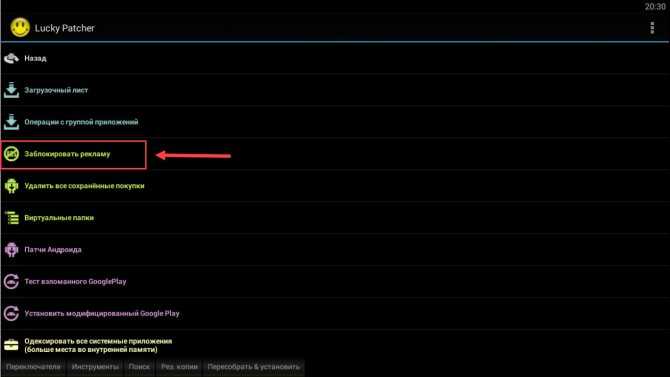Image resolution: width=670 pixels, height=377 pixels.
Task: Choose Установить модифицированный Google Play
Action: (335, 313)
